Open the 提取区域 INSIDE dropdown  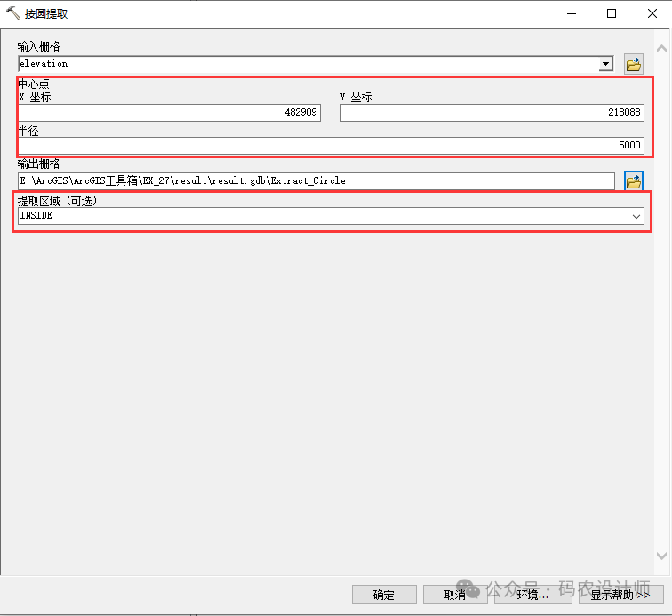(636, 216)
